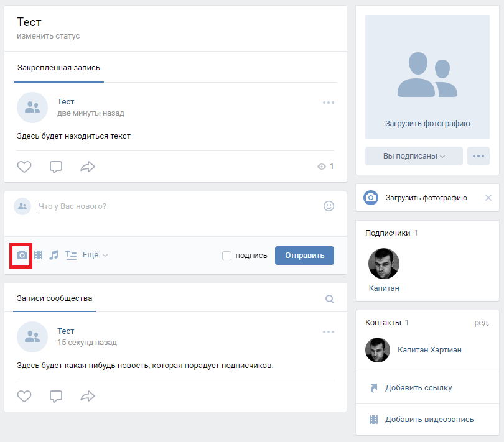Open the Вы подписаны dropdown
The image size is (504, 442).
pos(414,156)
